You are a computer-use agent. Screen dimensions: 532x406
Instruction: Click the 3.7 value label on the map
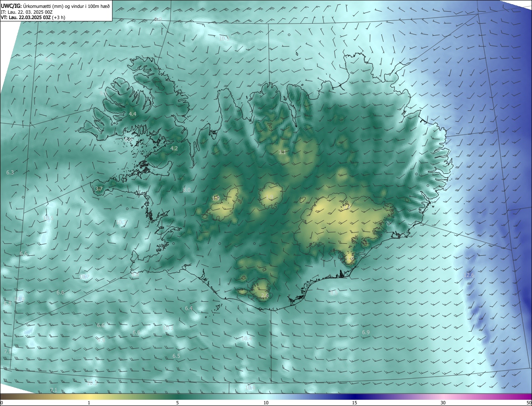pos(99,189)
